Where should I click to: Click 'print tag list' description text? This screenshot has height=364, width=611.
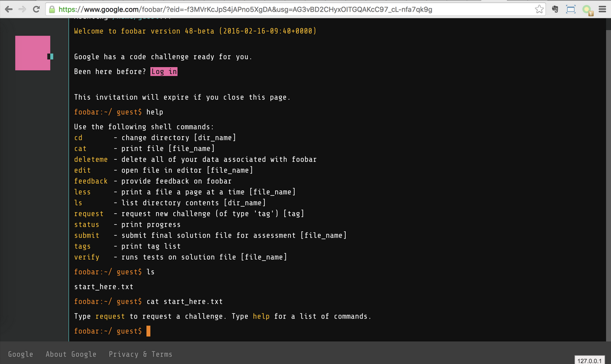pyautogui.click(x=151, y=247)
